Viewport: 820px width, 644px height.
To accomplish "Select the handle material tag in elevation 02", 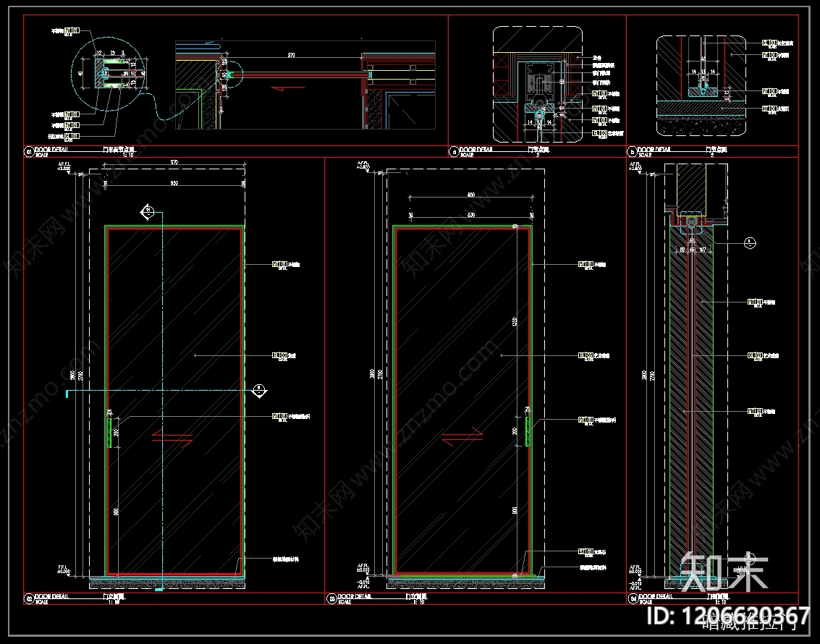I will [291, 417].
